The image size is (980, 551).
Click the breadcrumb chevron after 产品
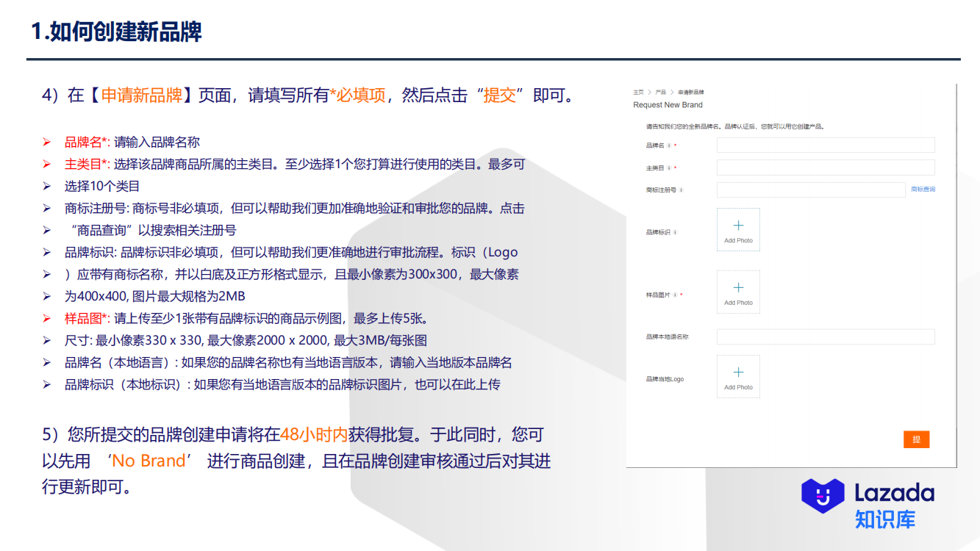coord(672,92)
